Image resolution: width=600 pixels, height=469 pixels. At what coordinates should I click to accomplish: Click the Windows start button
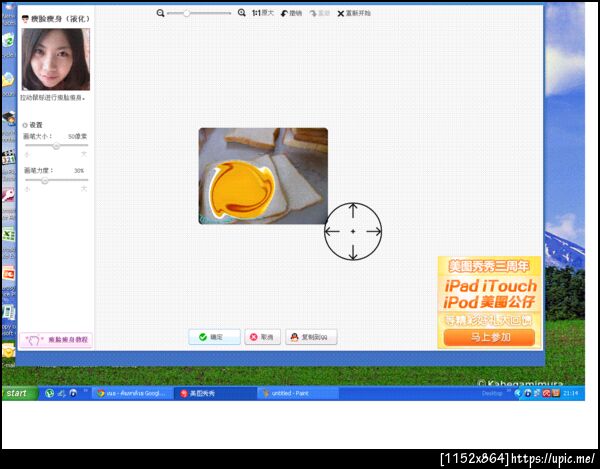(x=20, y=393)
